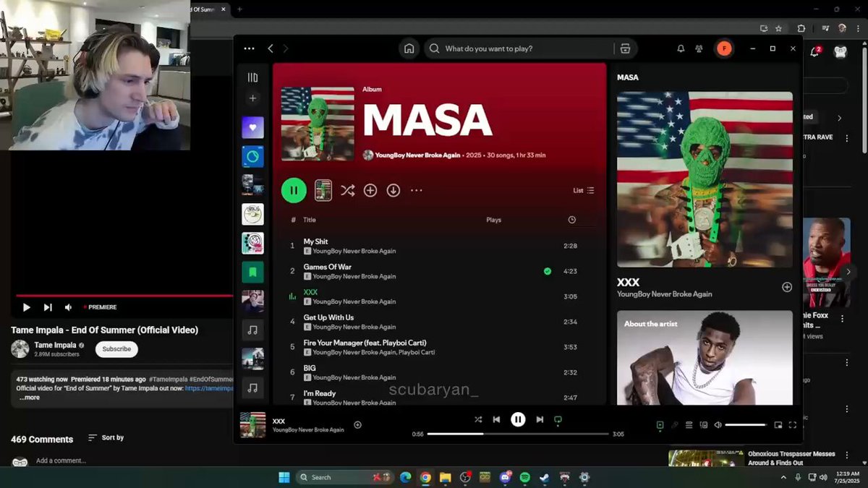868x488 pixels.
Task: Open Spotify notifications bell
Action: coord(681,48)
